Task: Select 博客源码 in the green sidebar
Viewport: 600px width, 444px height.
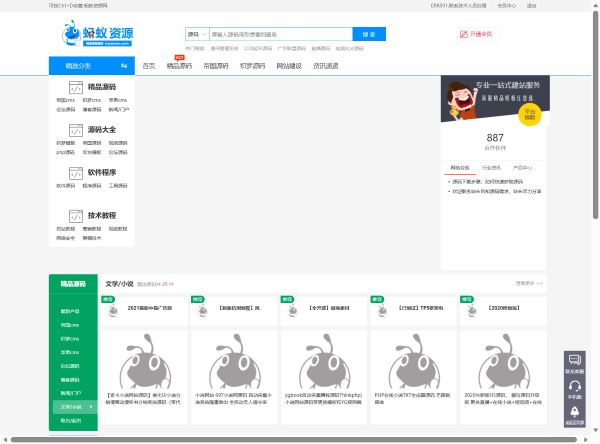Action: coord(70,380)
